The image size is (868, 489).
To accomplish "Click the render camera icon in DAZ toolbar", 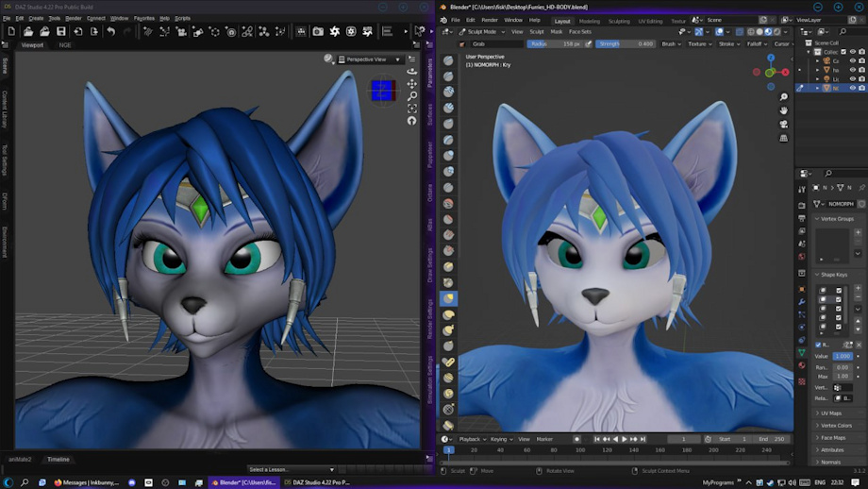I will click(x=318, y=31).
